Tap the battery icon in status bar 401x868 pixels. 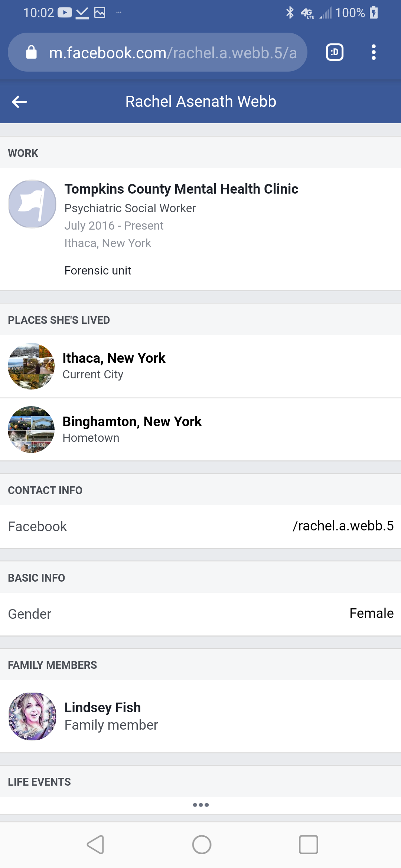374,13
